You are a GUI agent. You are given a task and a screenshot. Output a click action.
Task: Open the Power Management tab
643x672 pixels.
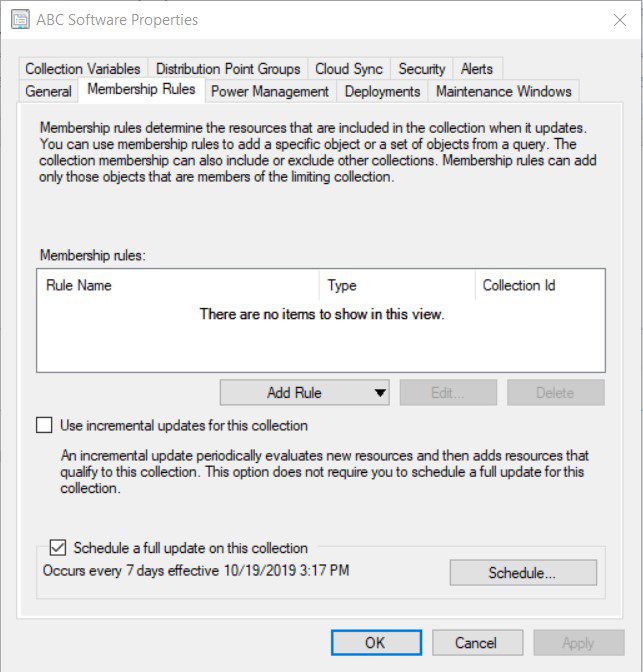click(x=270, y=91)
